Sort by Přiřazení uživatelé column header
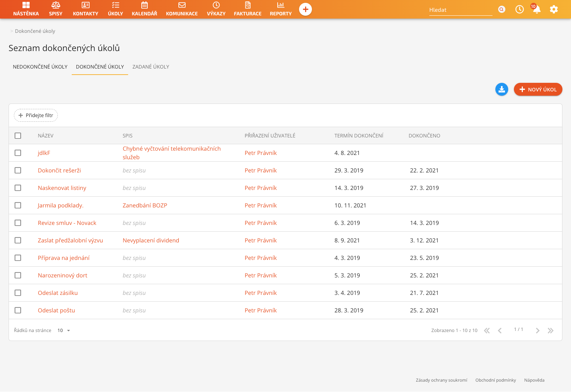Viewport: 571px width, 392px height. (x=270, y=136)
